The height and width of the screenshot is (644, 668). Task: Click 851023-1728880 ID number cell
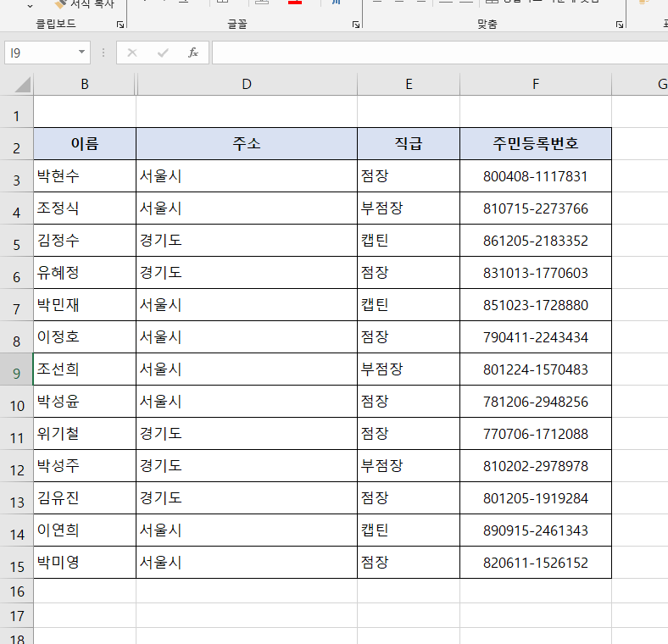pos(536,304)
